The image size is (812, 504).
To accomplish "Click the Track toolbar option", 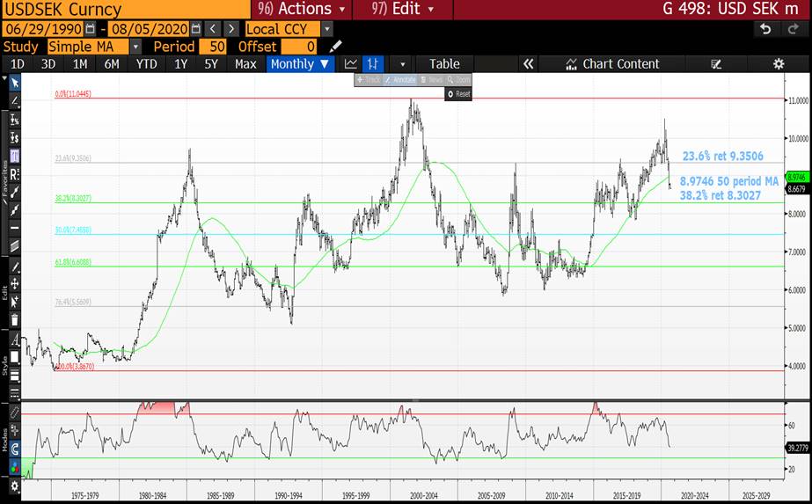I will tap(369, 80).
